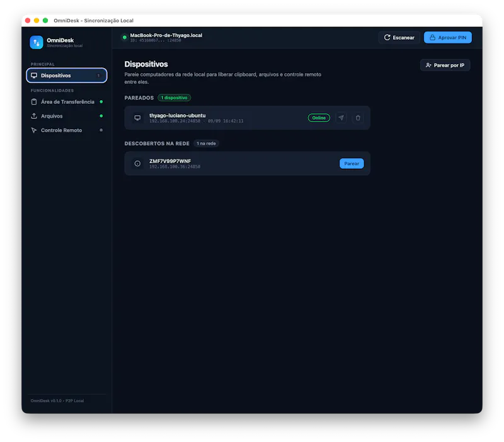
Task: Click the yellow minimize window button
Action: (37, 21)
